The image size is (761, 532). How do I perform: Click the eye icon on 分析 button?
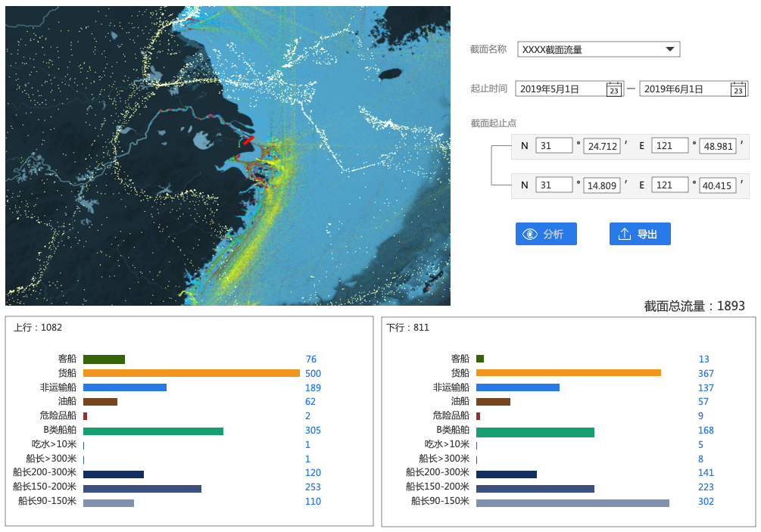530,235
